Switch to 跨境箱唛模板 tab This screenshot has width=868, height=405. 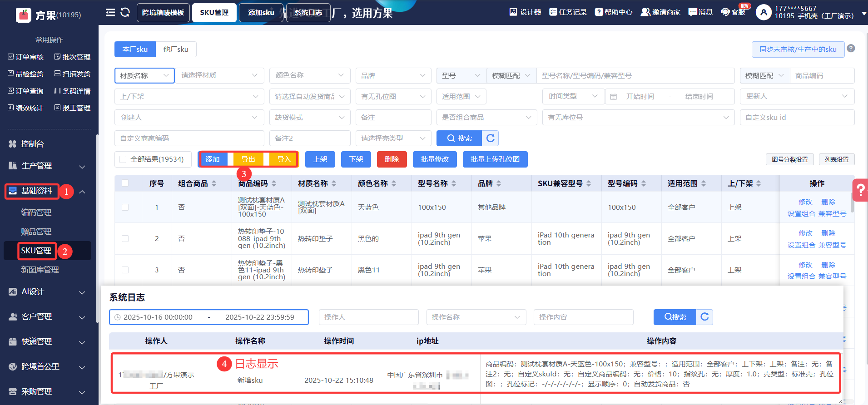[163, 13]
